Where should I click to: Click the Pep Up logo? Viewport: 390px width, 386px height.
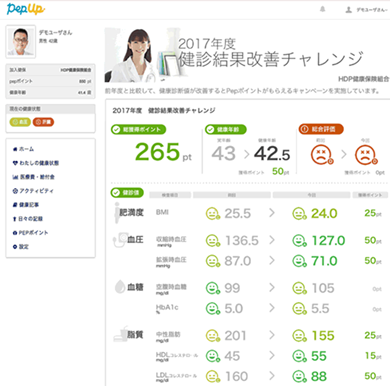click(26, 9)
